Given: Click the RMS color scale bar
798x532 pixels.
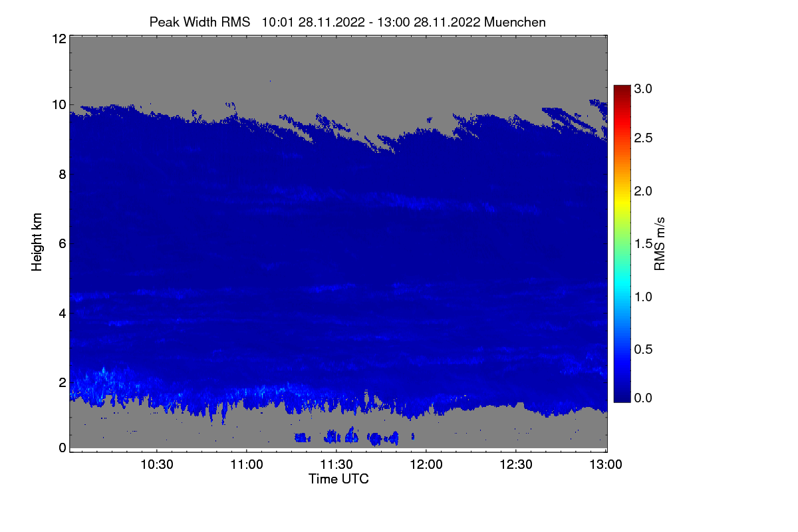Looking at the screenshot, I should (x=622, y=243).
